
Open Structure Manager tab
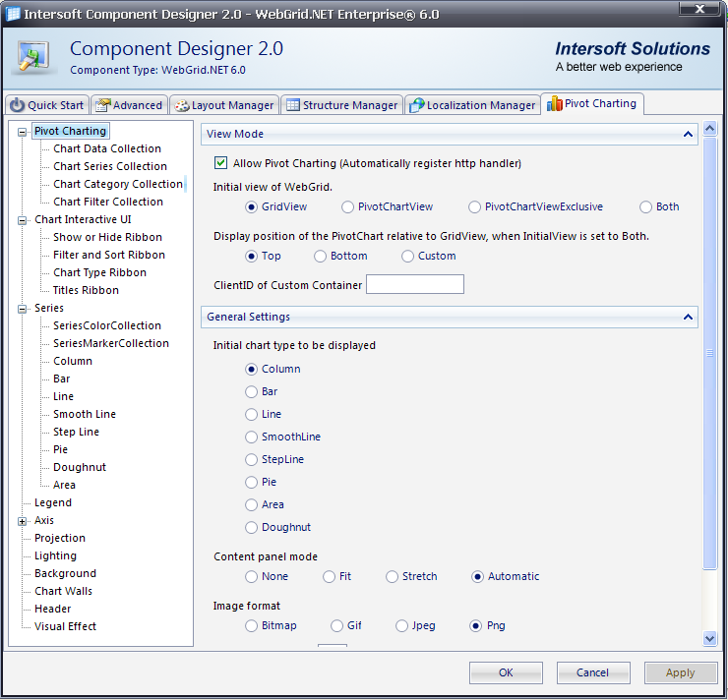pyautogui.click(x=341, y=105)
